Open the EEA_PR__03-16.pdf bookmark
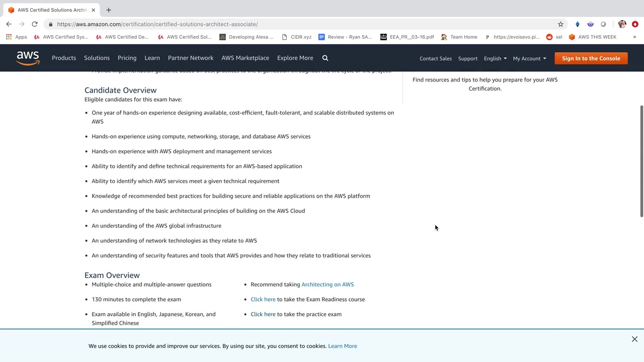This screenshot has height=362, width=644. coord(407,37)
